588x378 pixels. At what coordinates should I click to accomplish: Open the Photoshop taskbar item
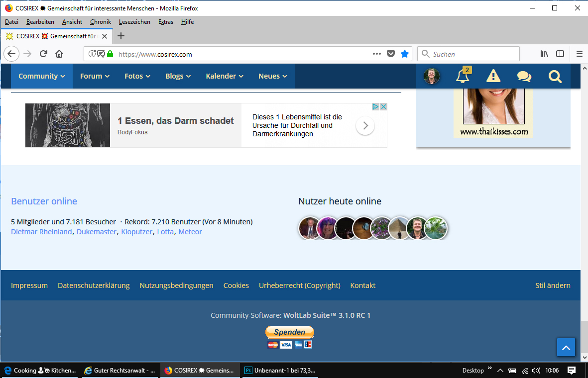point(281,371)
